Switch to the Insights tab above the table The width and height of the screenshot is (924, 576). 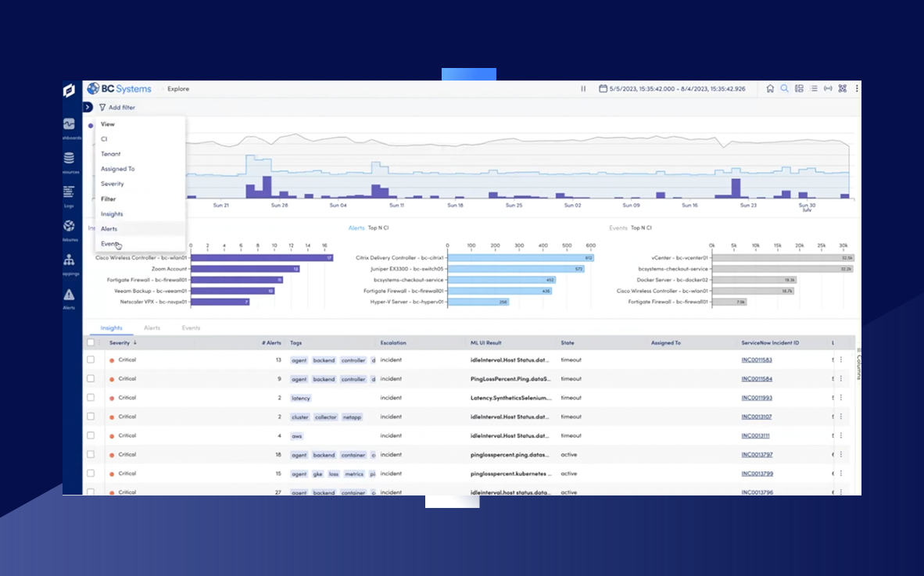pos(111,328)
